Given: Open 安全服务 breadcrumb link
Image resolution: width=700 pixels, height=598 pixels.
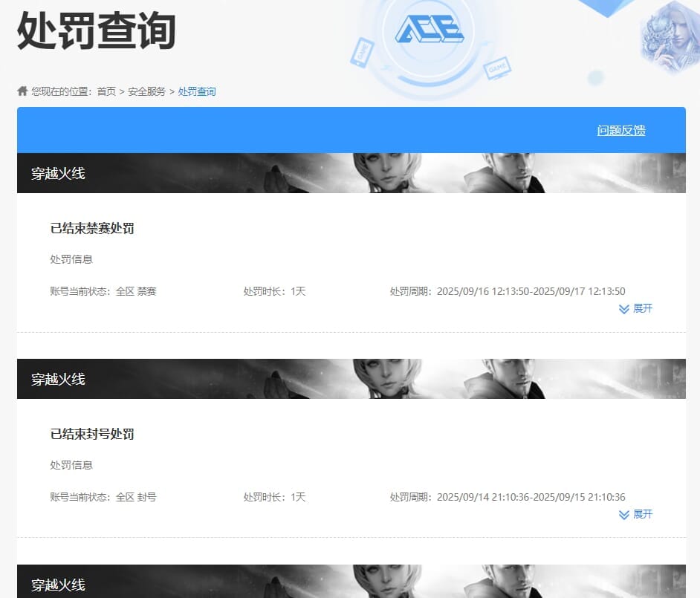Looking at the screenshot, I should (x=146, y=91).
